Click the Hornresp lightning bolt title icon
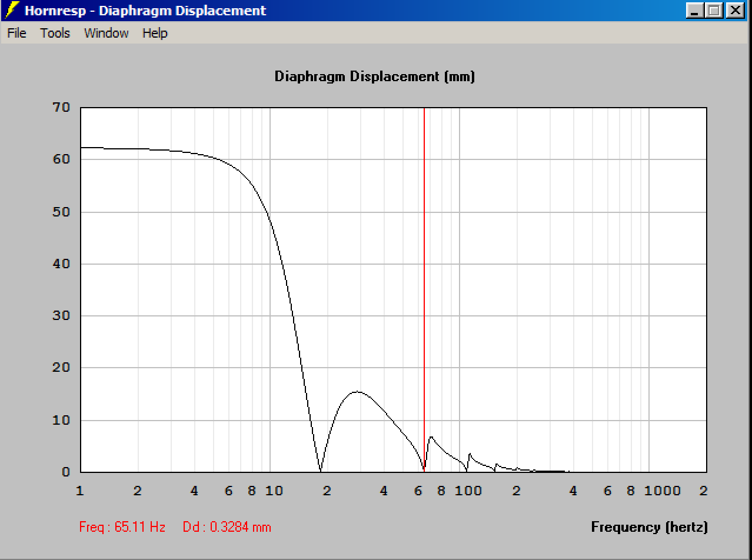 pyautogui.click(x=11, y=11)
